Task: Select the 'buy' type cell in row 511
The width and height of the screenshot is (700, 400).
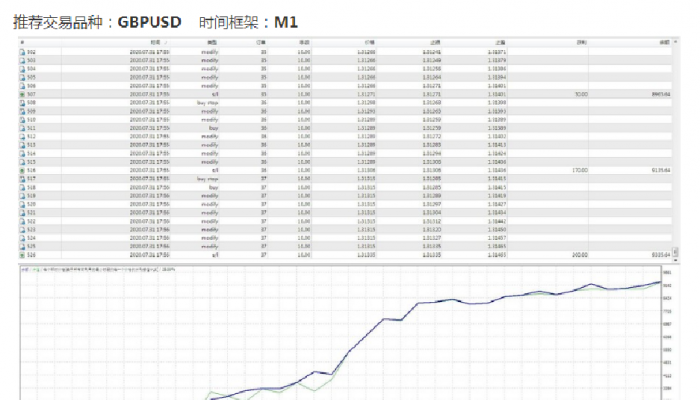Action: [214, 129]
